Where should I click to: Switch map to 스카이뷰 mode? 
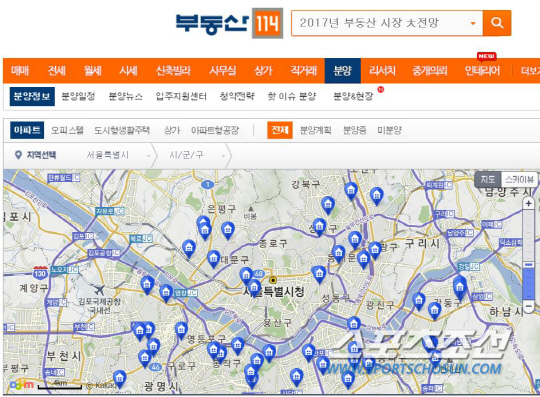tap(519, 179)
